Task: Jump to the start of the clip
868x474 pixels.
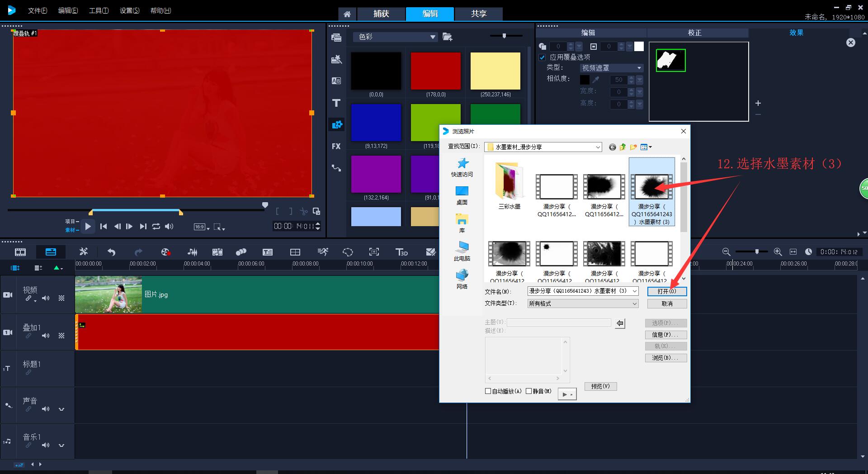Action: click(x=104, y=226)
